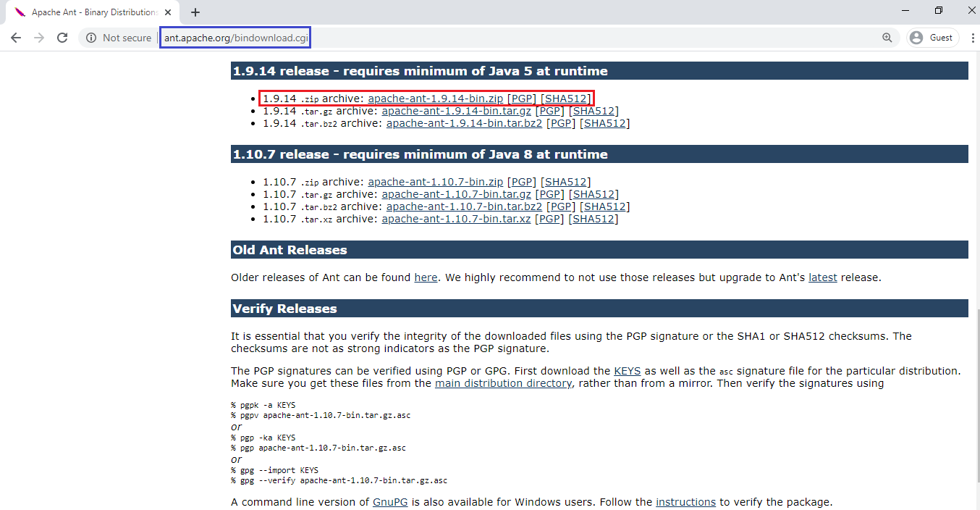This screenshot has width=980, height=510.
Task: Open SHA512 checksum for 1.10.7 tar.xz
Action: point(594,219)
